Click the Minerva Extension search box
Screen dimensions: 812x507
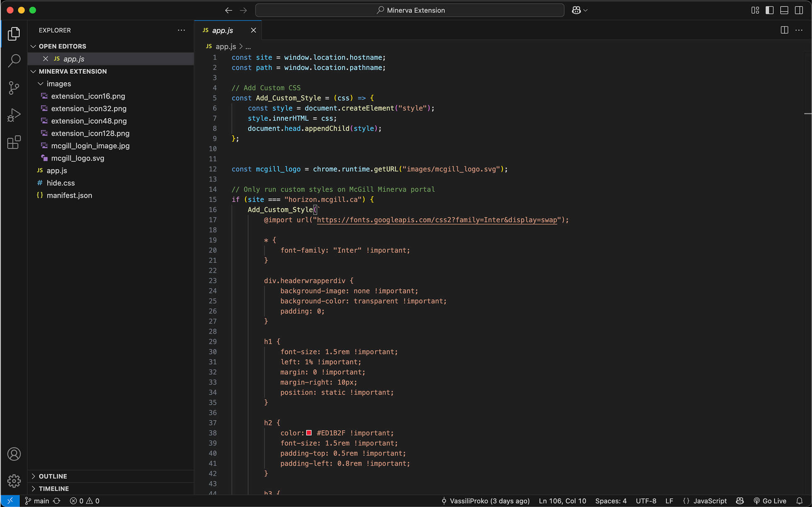(x=410, y=10)
